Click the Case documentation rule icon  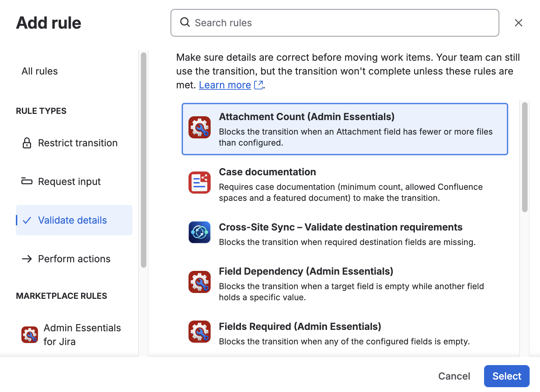200,183
